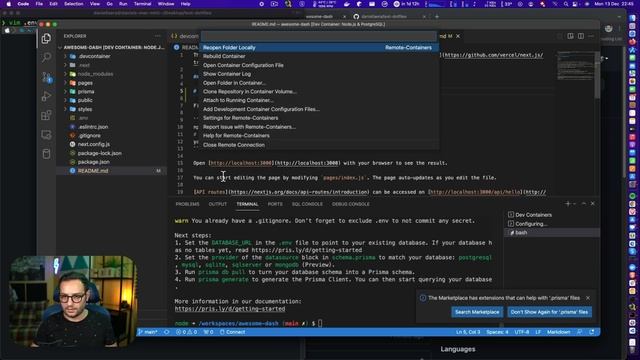The image size is (640, 360).
Task: Choose Close Remote Connection
Action: click(319, 145)
